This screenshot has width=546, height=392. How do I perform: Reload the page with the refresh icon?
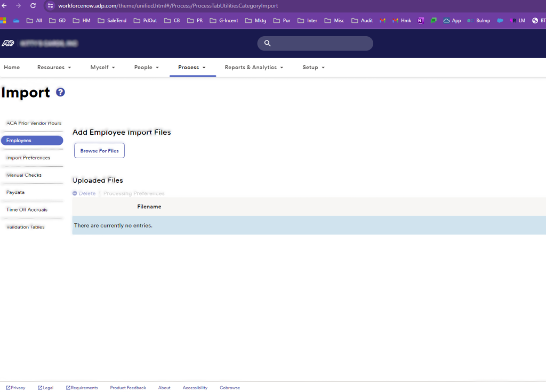33,5
